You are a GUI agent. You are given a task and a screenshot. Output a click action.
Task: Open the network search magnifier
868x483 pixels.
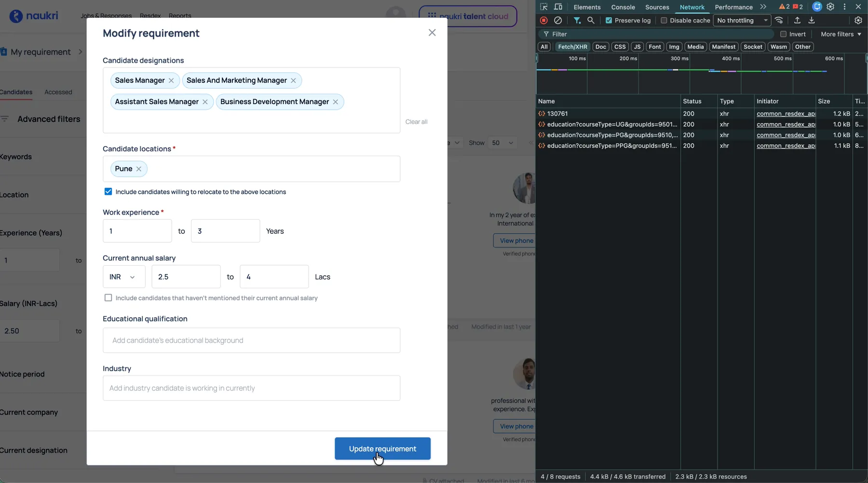click(591, 20)
